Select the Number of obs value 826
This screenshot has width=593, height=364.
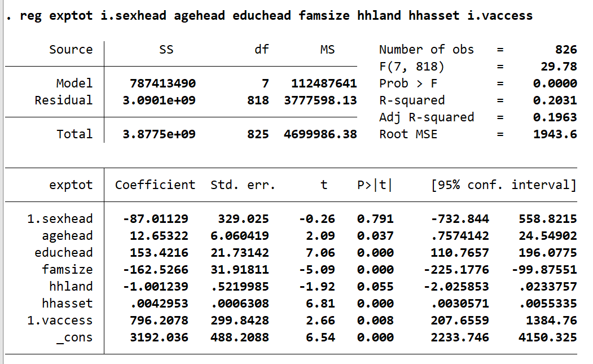click(x=566, y=50)
